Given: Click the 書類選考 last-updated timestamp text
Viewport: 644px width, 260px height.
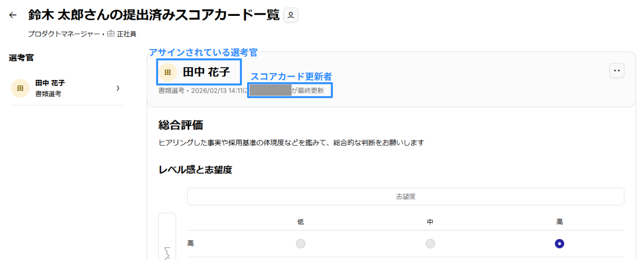Looking at the screenshot, I should point(203,91).
